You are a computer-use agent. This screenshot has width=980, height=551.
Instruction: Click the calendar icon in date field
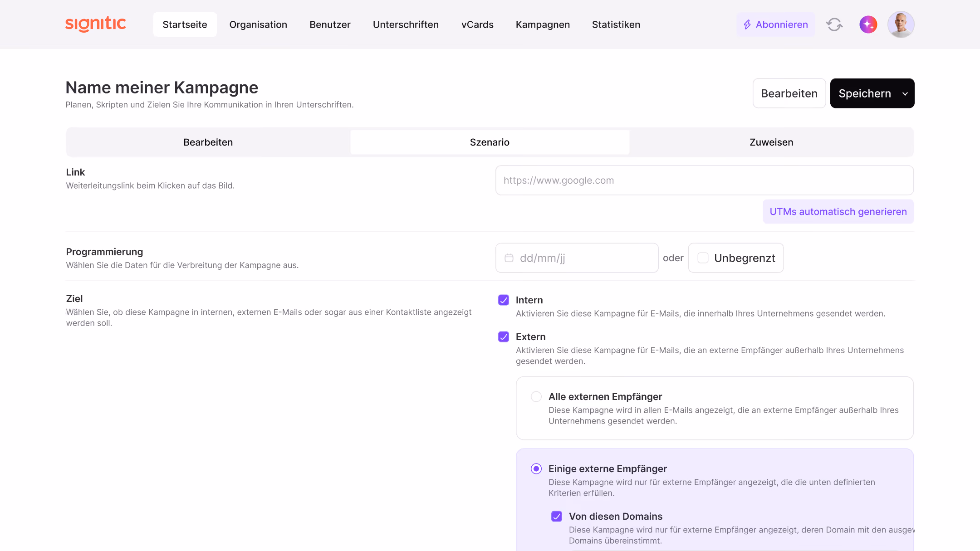click(509, 258)
